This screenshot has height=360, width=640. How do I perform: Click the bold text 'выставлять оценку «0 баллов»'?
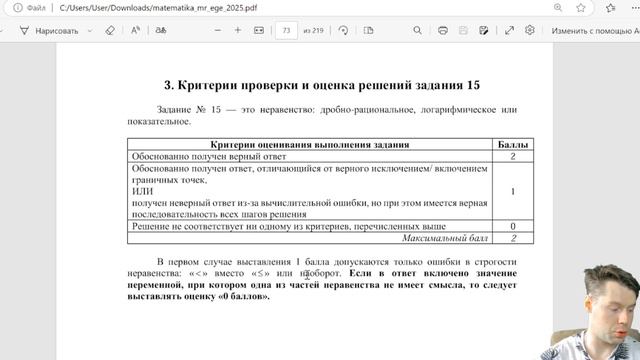(x=198, y=296)
